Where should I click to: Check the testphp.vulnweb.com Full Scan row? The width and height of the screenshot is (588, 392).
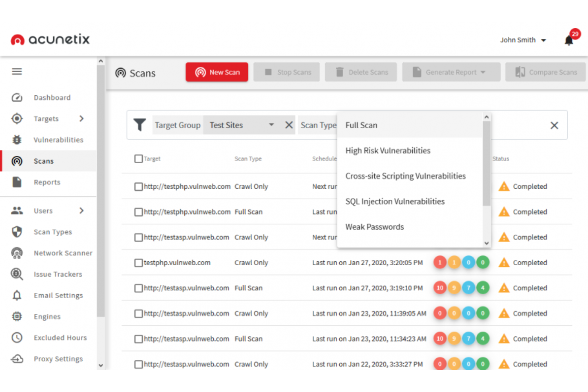pos(138,212)
